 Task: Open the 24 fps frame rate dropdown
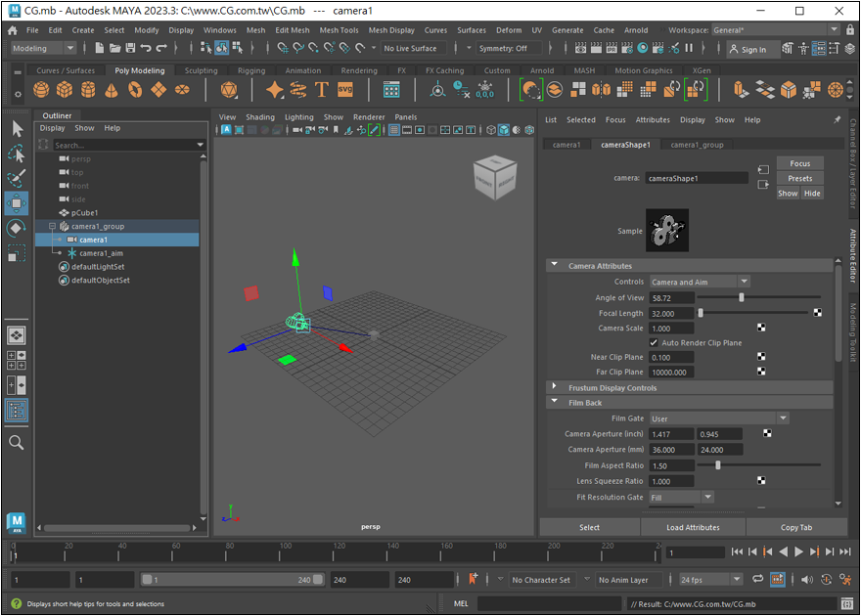coord(711,579)
